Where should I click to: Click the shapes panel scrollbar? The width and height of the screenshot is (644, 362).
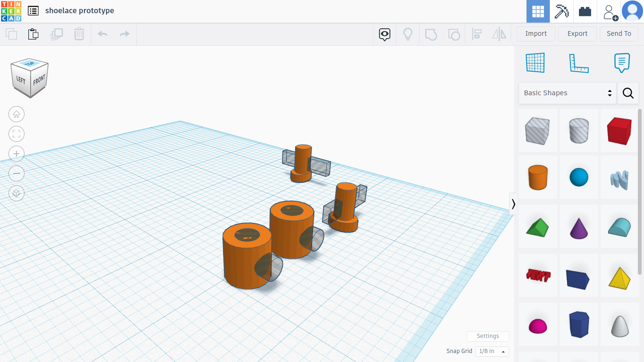(640, 191)
